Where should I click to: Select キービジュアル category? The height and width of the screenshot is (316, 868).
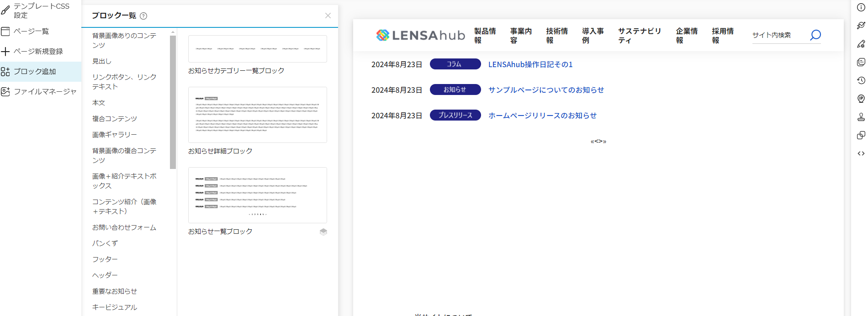point(115,307)
